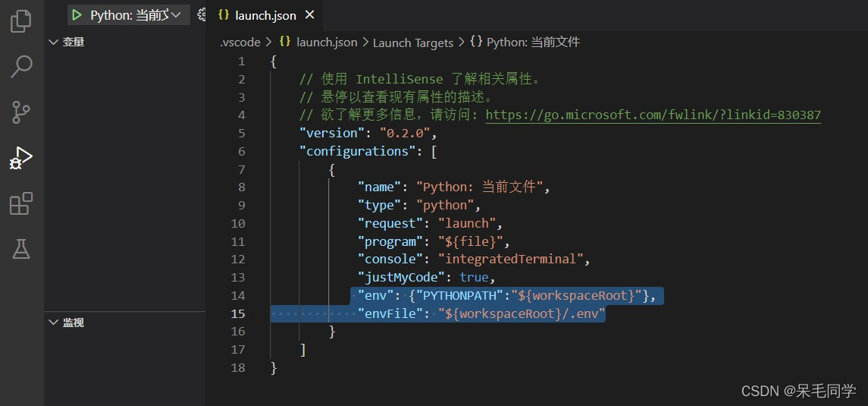Click line number 1 in the gutter
Viewport: 868px width, 406px height.
click(x=241, y=61)
